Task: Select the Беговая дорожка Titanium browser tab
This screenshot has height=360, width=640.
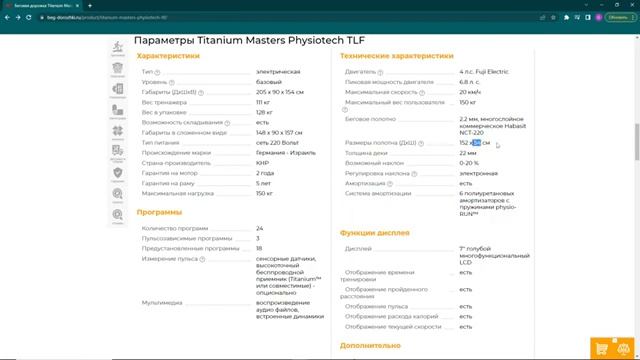Action: point(41,6)
